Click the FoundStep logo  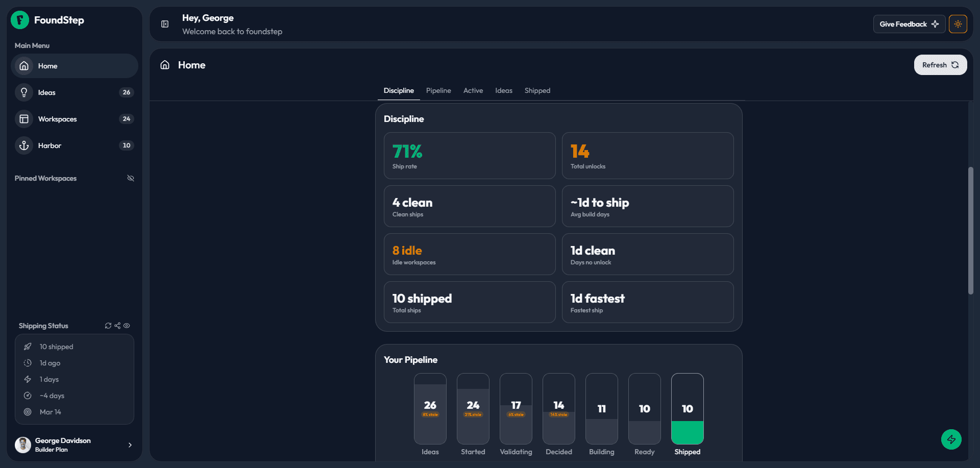(x=19, y=20)
